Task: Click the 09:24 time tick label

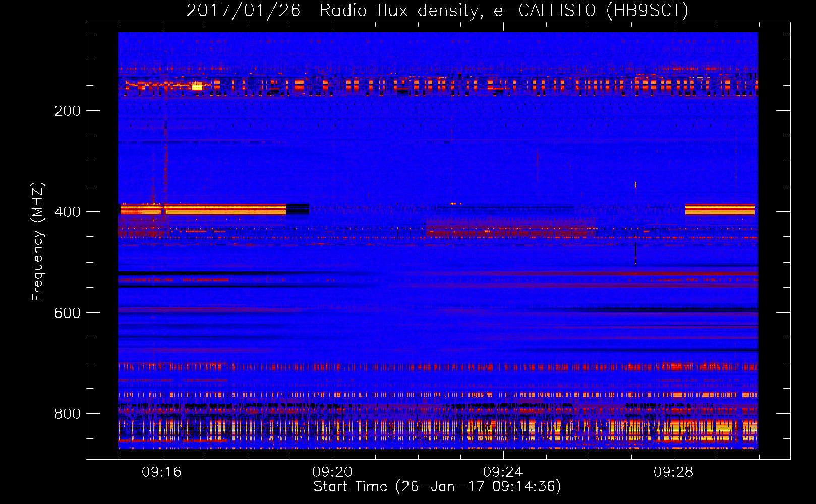Action: [503, 472]
